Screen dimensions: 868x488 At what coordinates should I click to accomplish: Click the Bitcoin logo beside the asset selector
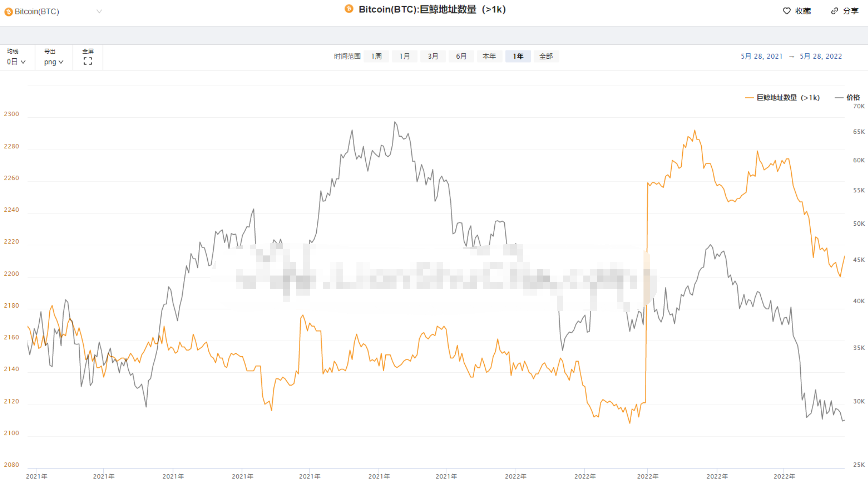point(8,12)
